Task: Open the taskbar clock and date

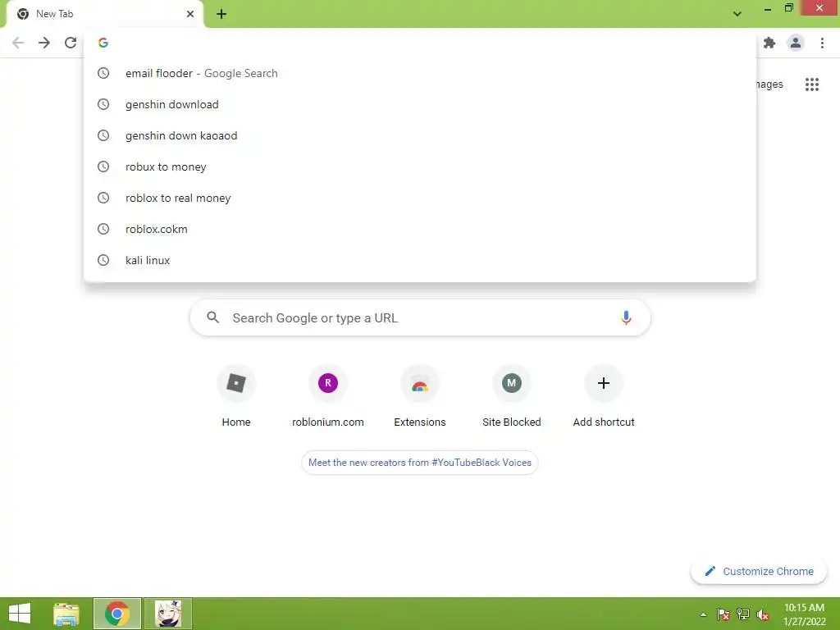Action: pos(804,614)
